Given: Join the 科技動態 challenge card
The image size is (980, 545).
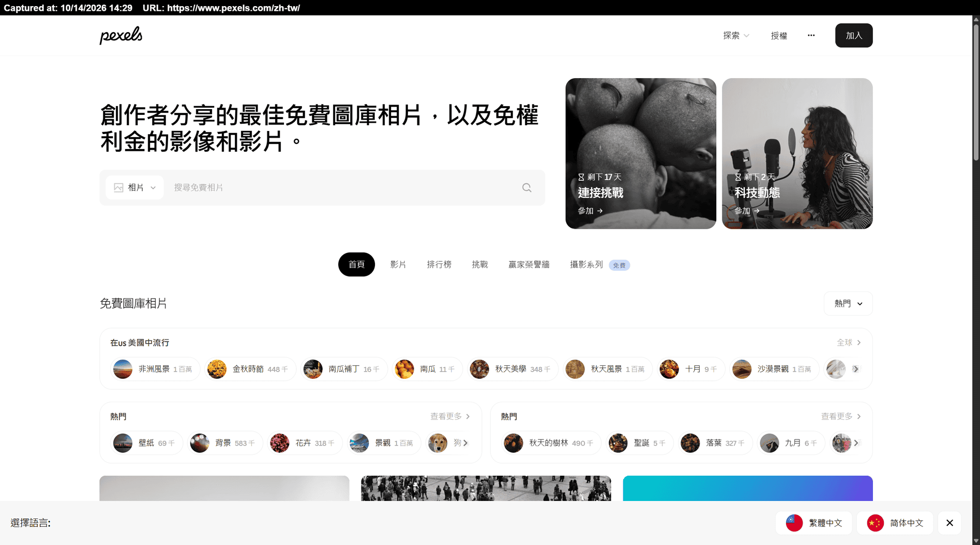Looking at the screenshot, I should 797,154.
